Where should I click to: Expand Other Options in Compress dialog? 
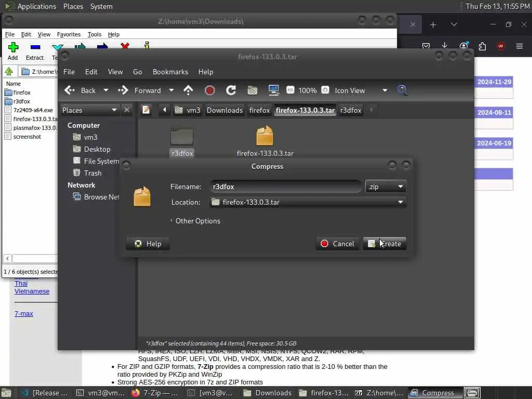click(195, 221)
